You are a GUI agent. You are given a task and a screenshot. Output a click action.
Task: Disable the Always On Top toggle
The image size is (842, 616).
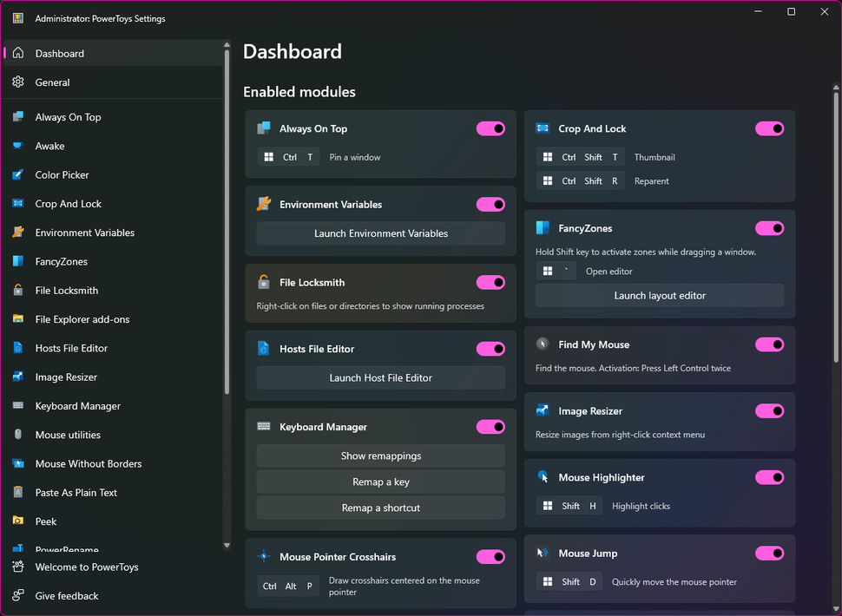click(x=490, y=128)
